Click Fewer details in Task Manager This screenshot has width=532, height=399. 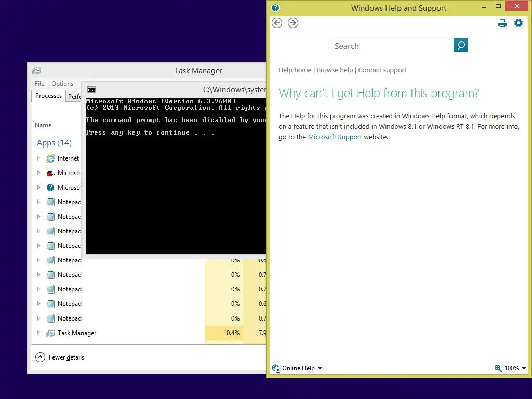[66, 357]
